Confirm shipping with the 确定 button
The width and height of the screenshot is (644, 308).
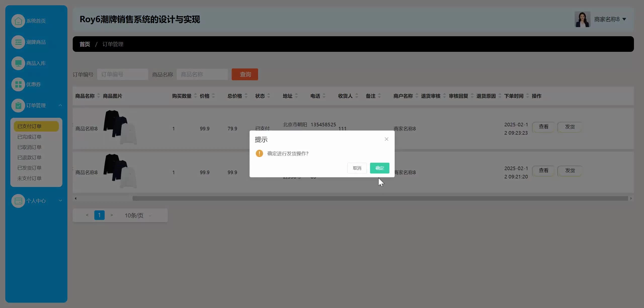coord(379,168)
